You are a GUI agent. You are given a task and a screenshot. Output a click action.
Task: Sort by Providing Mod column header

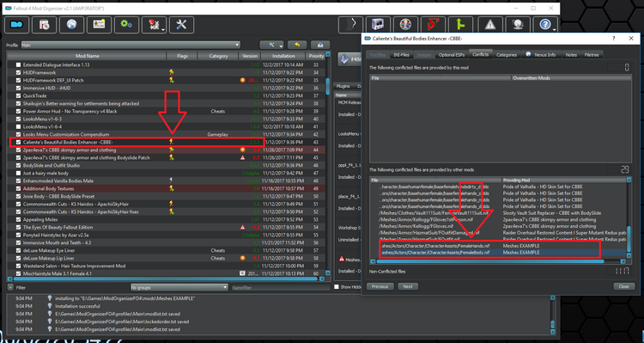coord(565,181)
